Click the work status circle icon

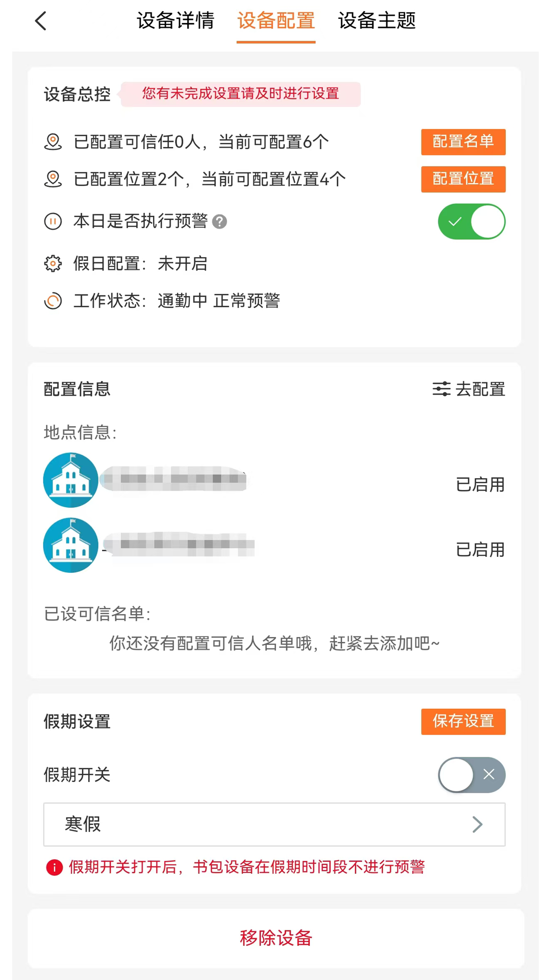(53, 301)
